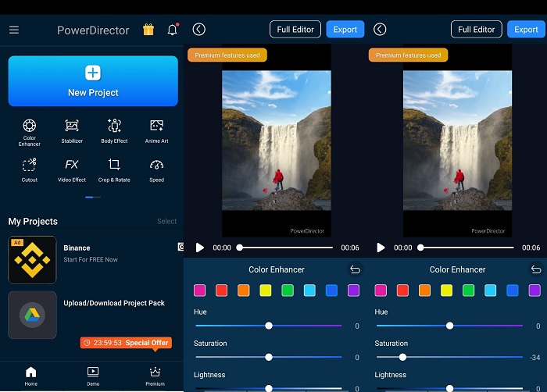
Task: Click the Saturation slider at -34 in right screen
Action: click(449, 357)
